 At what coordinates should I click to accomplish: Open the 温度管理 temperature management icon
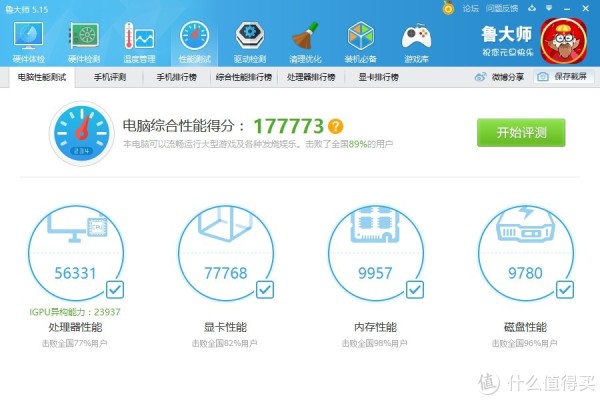[x=139, y=42]
